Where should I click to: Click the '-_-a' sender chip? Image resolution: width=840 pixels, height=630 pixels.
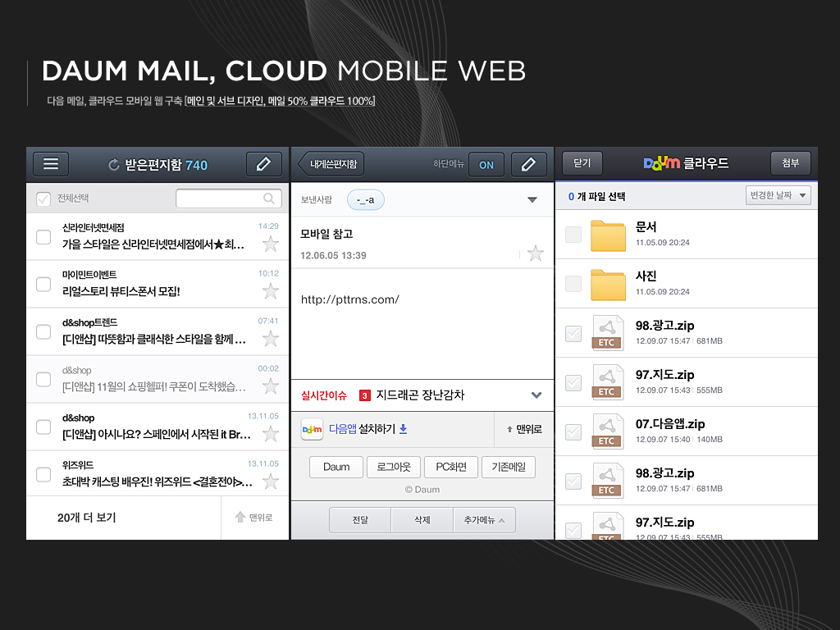click(x=365, y=200)
